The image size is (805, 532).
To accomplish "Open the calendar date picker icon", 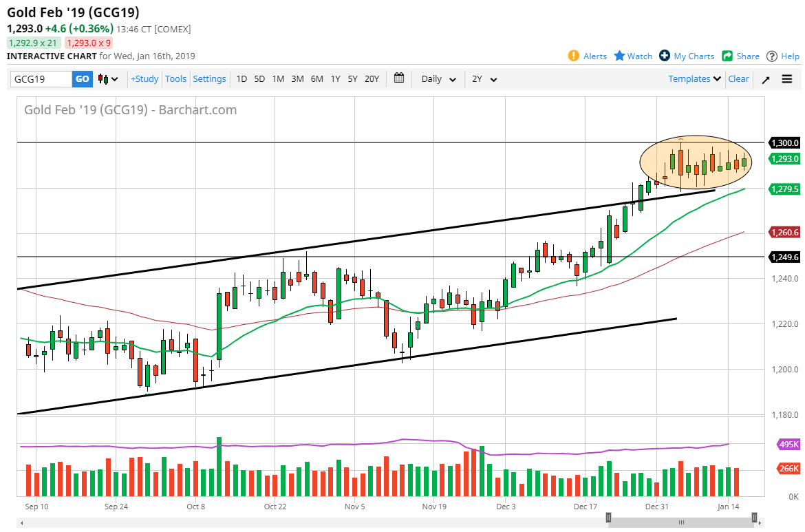I will pos(399,78).
